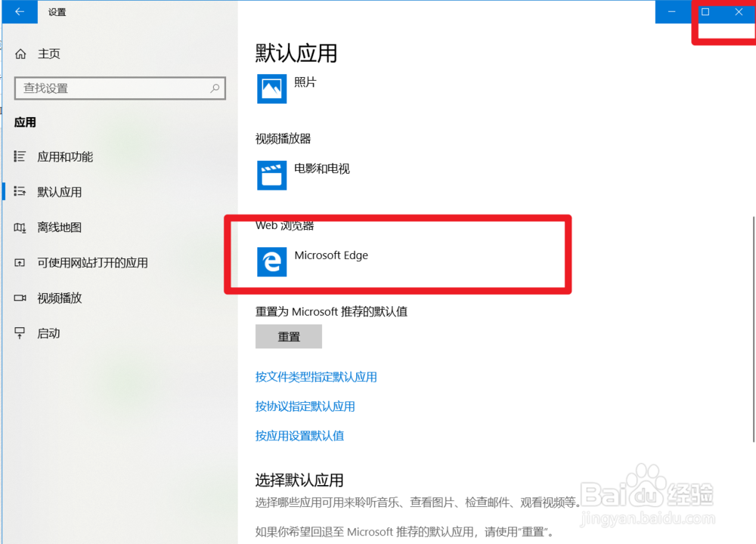Viewport: 756px width, 544px height.
Task: Close the Settings window
Action: click(739, 11)
